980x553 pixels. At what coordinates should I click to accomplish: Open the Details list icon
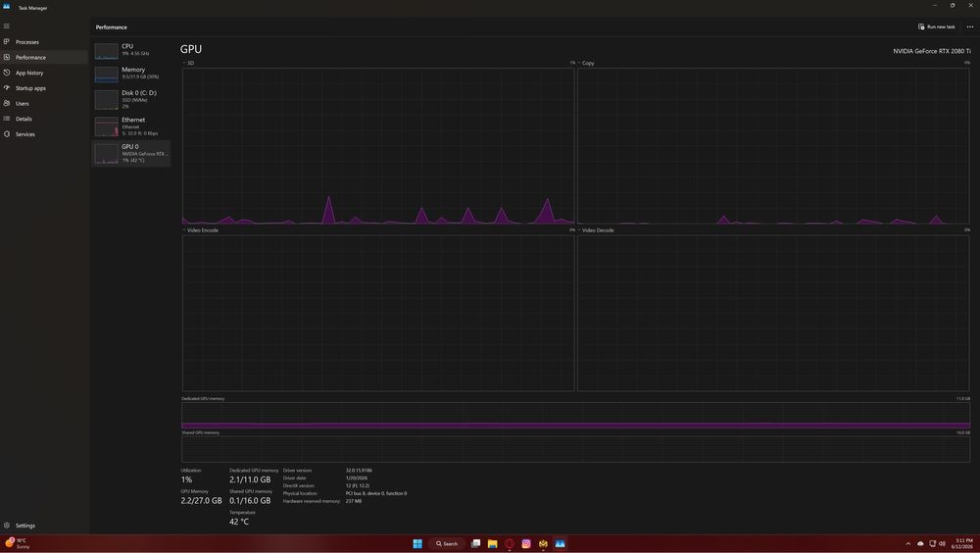(x=6, y=119)
